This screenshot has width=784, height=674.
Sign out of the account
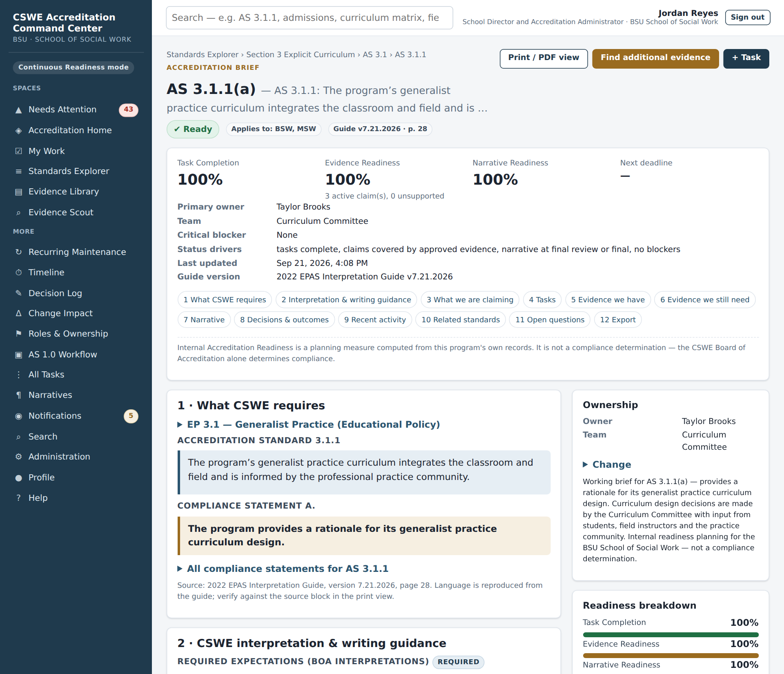(747, 17)
